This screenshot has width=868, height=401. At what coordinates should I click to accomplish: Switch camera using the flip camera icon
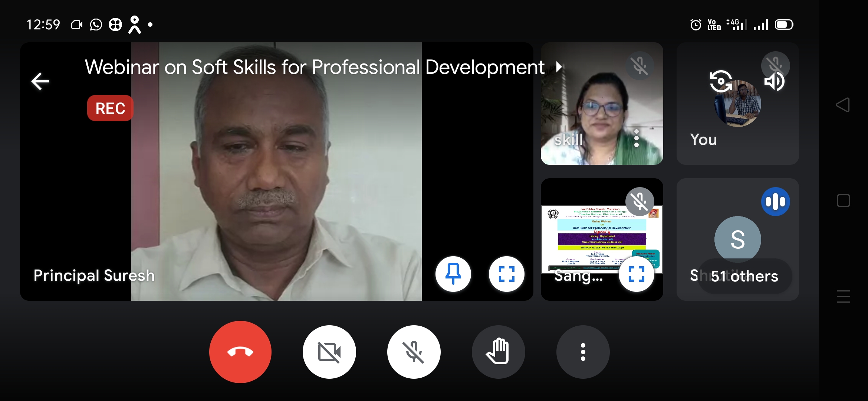click(720, 81)
